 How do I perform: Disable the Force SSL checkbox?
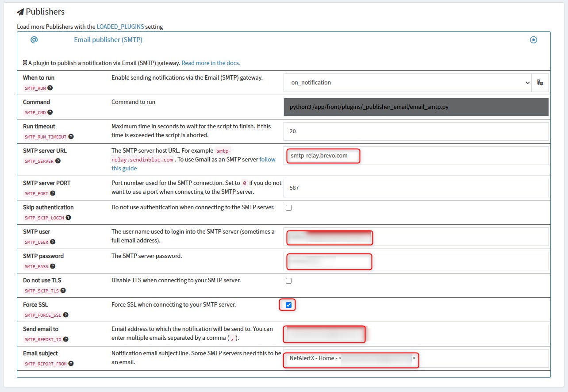tap(288, 304)
